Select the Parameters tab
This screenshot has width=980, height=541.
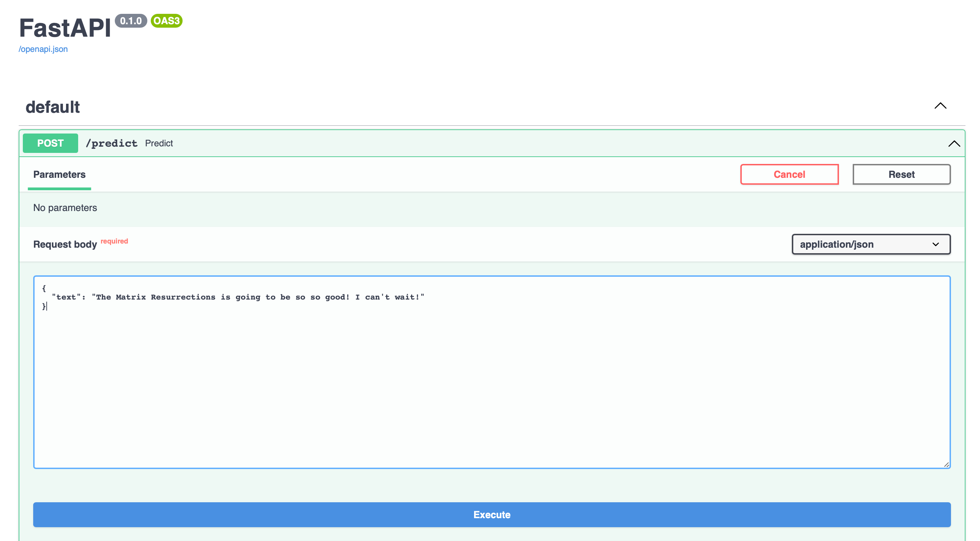59,175
